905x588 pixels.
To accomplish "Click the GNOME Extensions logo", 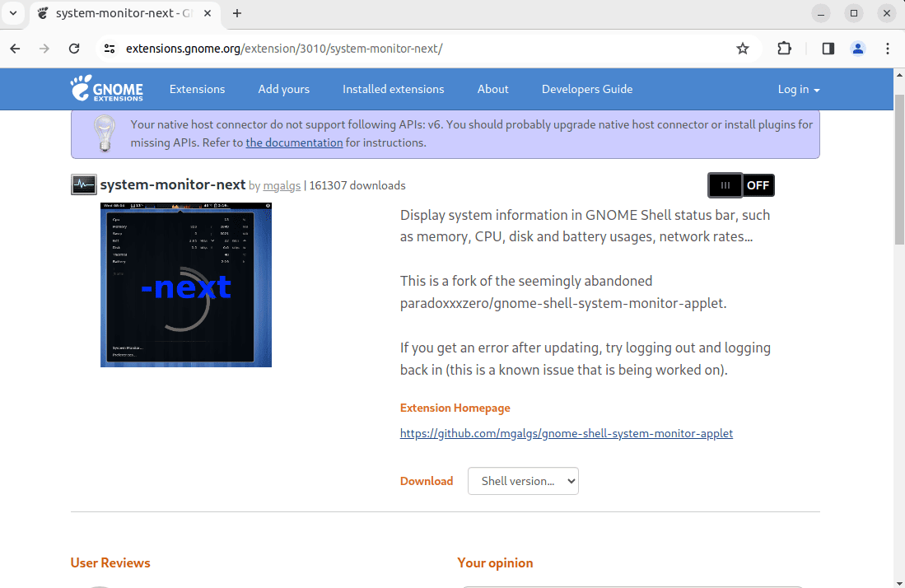I will (107, 88).
